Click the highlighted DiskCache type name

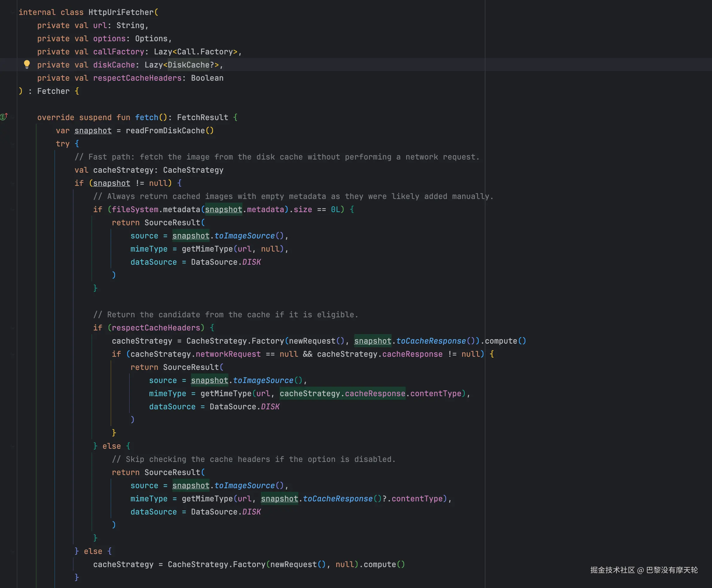pyautogui.click(x=188, y=65)
